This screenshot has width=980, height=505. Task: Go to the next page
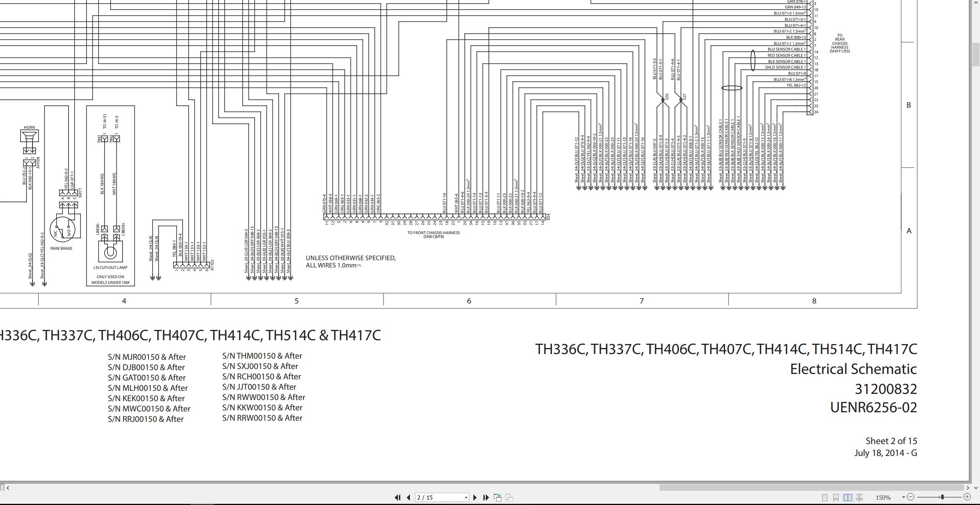click(x=475, y=497)
